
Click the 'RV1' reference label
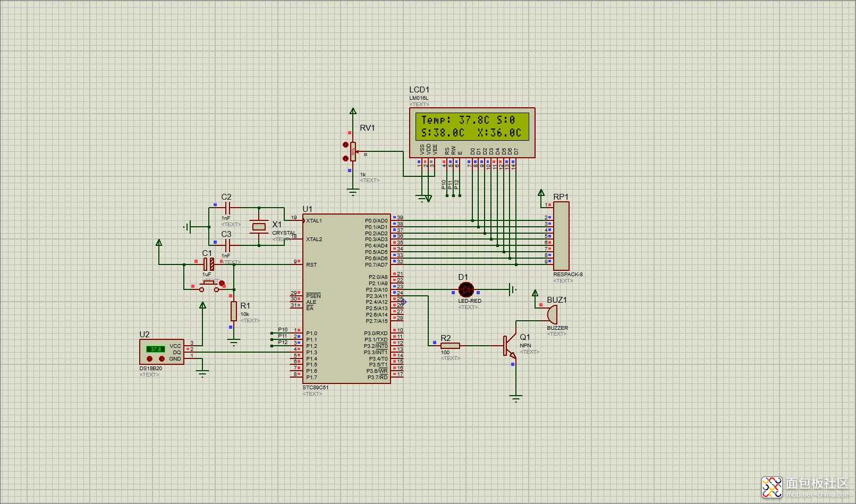pyautogui.click(x=367, y=128)
